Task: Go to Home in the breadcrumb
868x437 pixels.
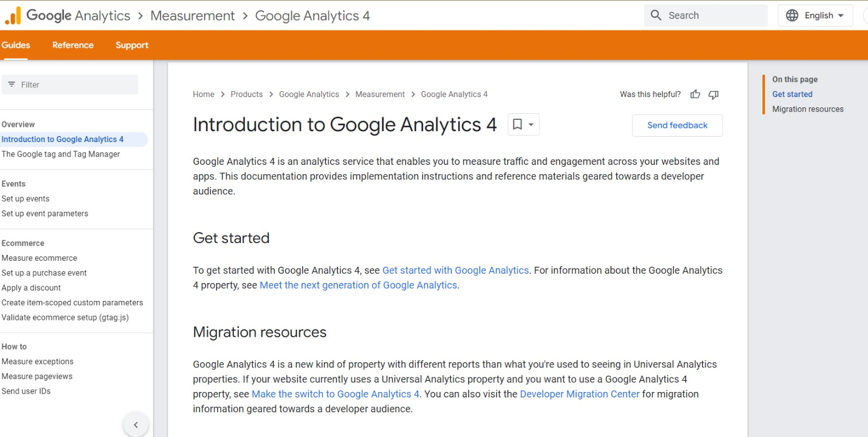Action: click(203, 94)
